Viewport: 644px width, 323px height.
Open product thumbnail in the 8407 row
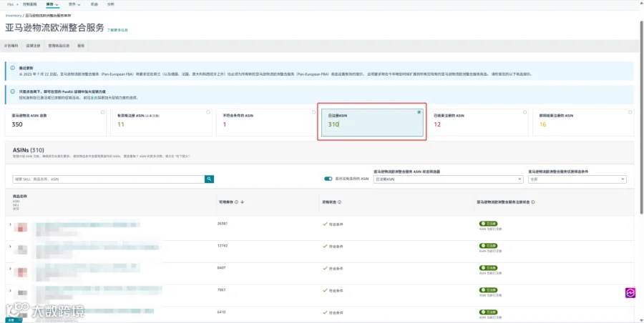point(21,272)
